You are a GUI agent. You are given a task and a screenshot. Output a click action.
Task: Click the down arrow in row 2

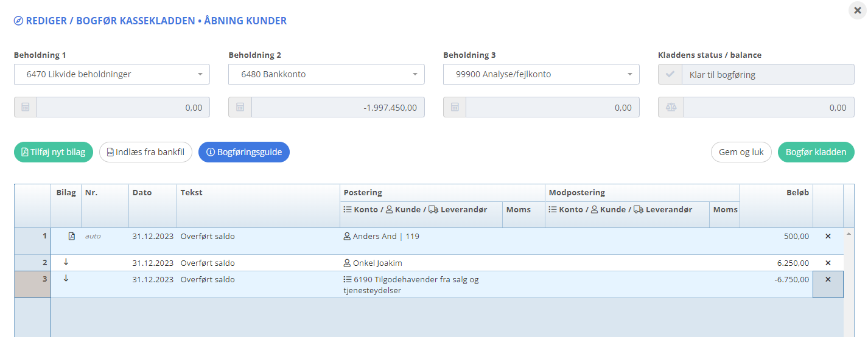(66, 263)
